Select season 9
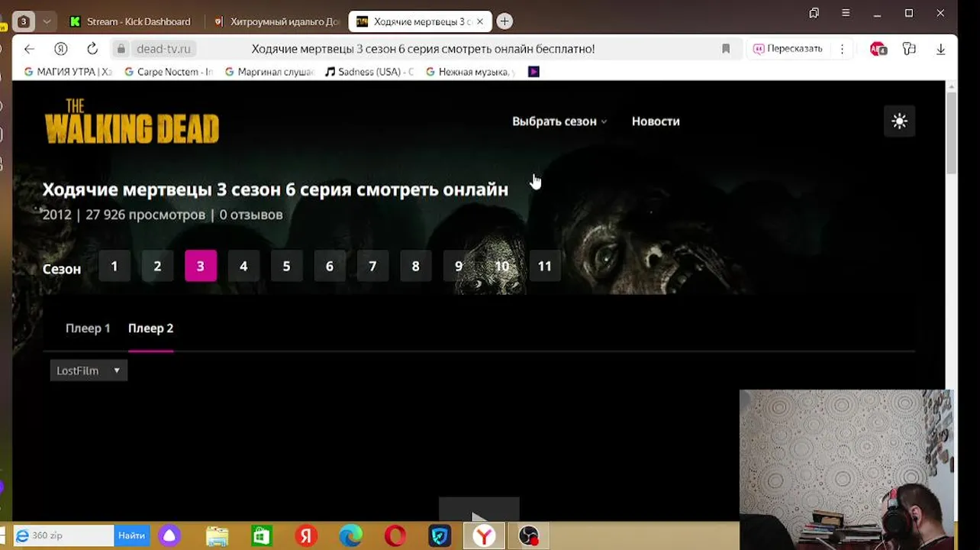980x550 pixels. 459,266
